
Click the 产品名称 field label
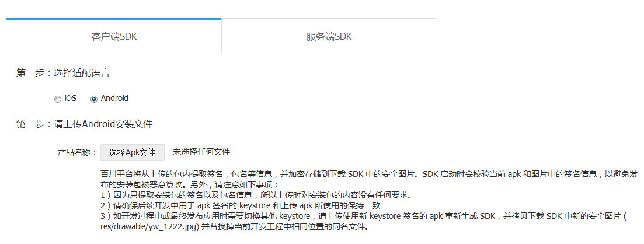click(77, 152)
